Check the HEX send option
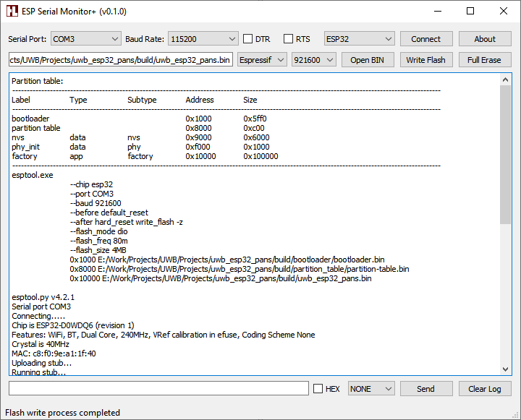Screen dimensions: 521x420 coord(318,389)
